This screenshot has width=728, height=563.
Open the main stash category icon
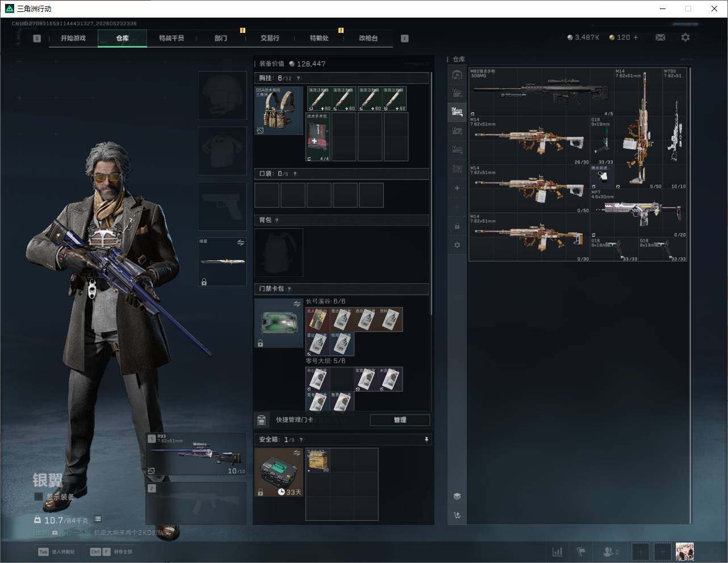coord(457,75)
